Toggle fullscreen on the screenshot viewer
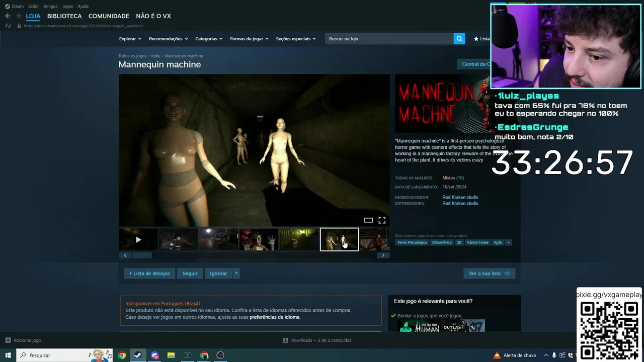 [x=382, y=220]
